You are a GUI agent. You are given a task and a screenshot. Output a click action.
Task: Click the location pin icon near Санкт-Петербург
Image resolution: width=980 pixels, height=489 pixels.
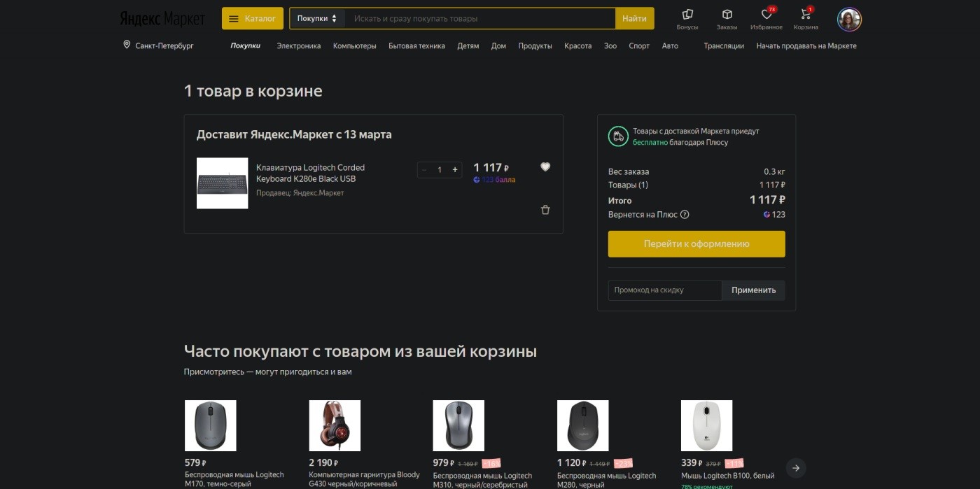[127, 45]
